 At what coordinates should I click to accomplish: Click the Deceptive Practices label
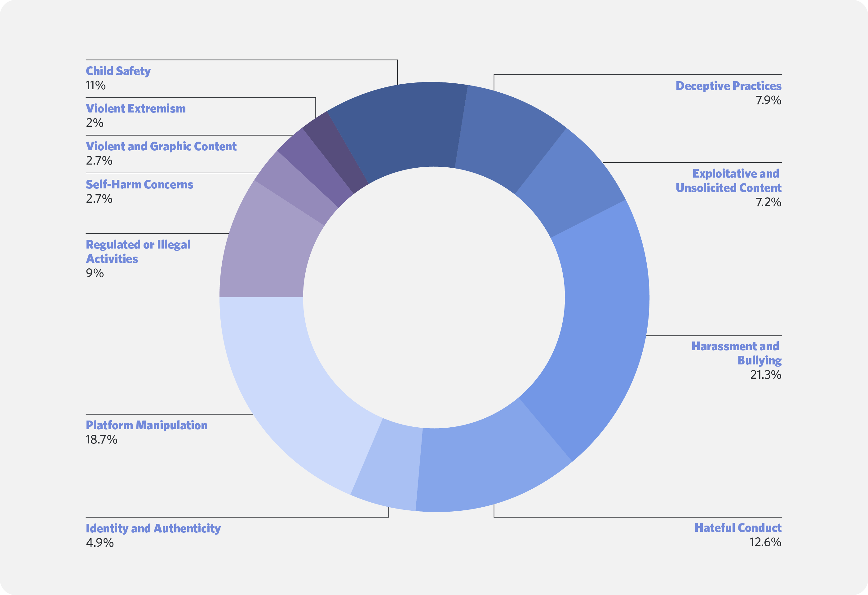pyautogui.click(x=728, y=86)
